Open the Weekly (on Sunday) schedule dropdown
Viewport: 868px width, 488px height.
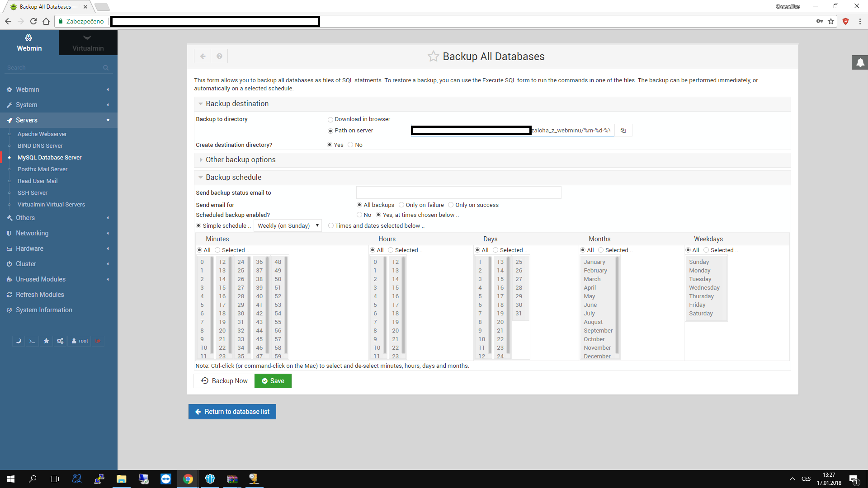point(288,226)
